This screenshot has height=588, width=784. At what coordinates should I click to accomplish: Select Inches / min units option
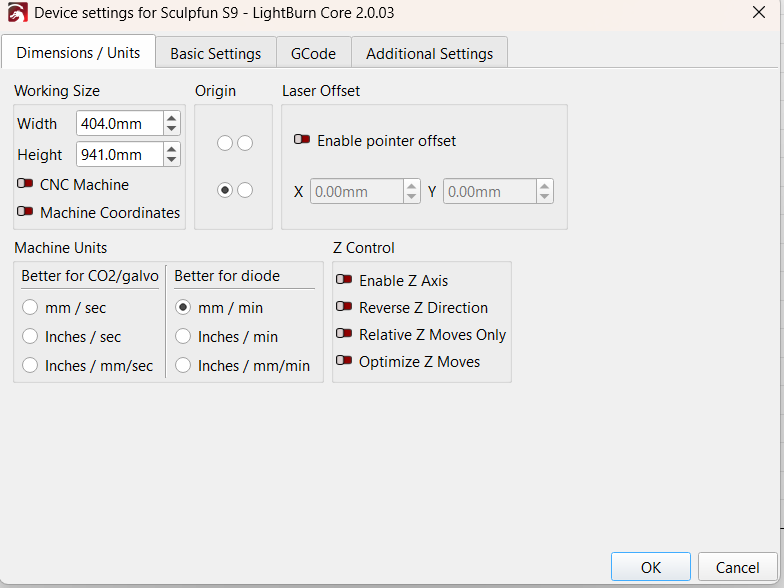(x=183, y=337)
